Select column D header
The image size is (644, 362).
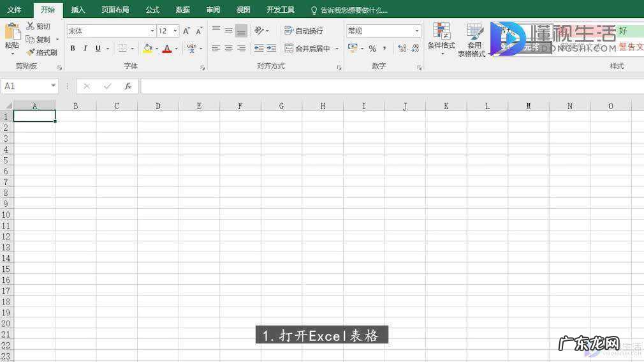pos(158,106)
